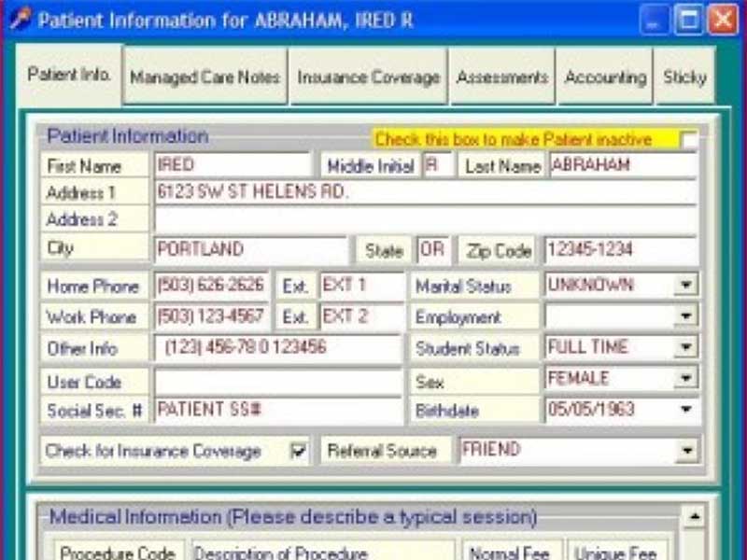Switch to the Patient Info tab
The image size is (747, 560).
click(68, 75)
